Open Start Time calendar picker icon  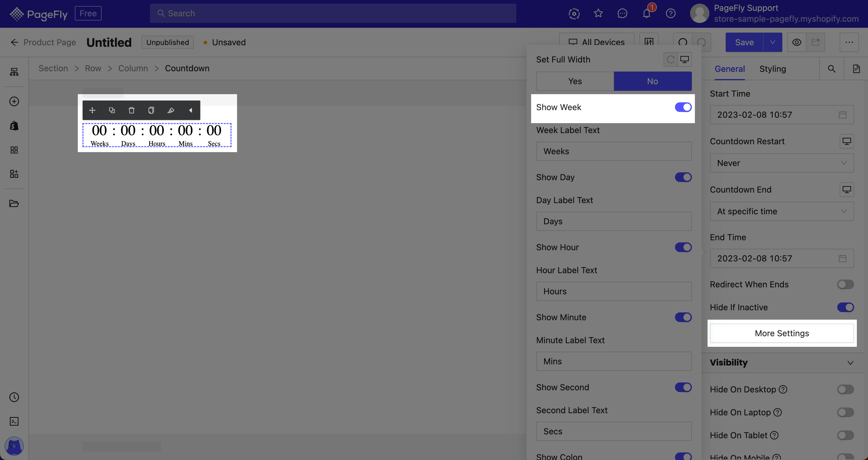pos(842,115)
